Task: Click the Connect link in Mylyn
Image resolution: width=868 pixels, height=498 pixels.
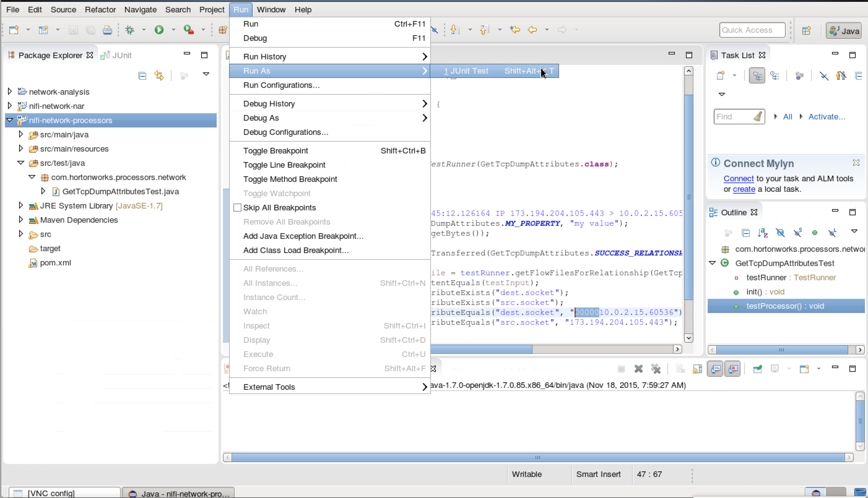Action: click(738, 178)
